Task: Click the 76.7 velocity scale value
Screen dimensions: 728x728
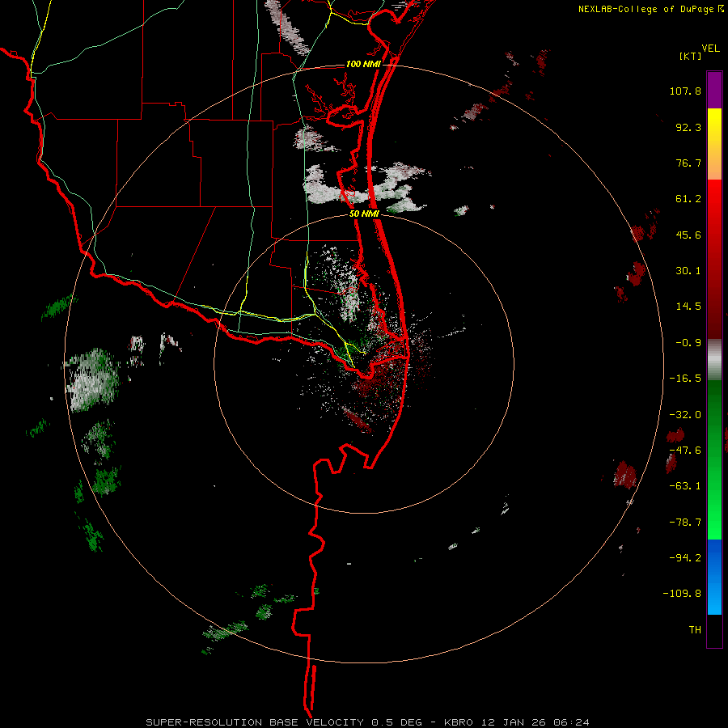Action: click(x=688, y=163)
